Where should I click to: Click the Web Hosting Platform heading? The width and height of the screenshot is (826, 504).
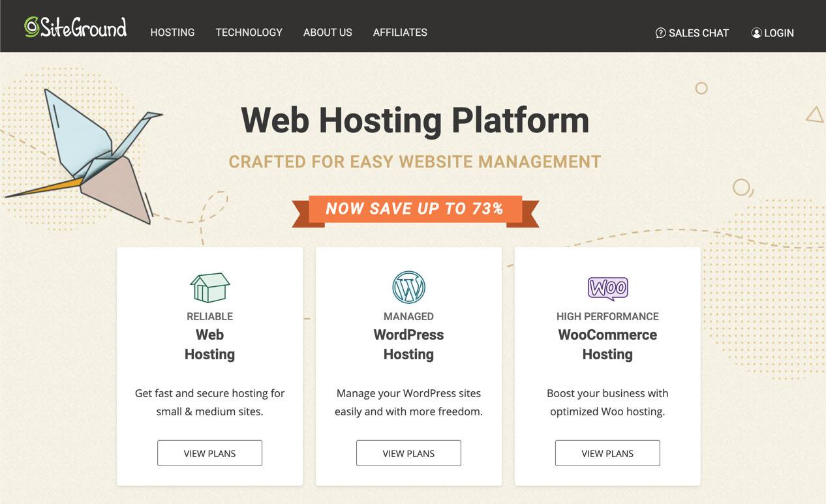click(x=415, y=121)
